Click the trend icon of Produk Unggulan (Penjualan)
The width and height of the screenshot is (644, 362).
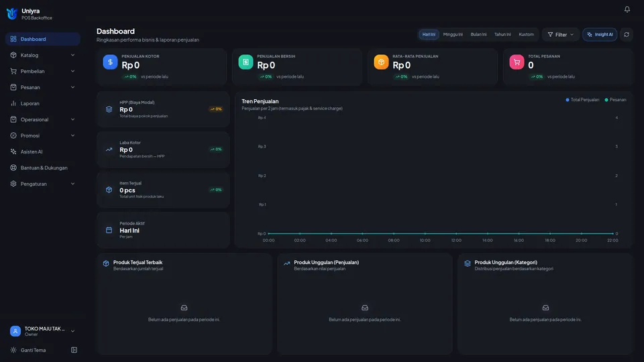pyautogui.click(x=286, y=263)
